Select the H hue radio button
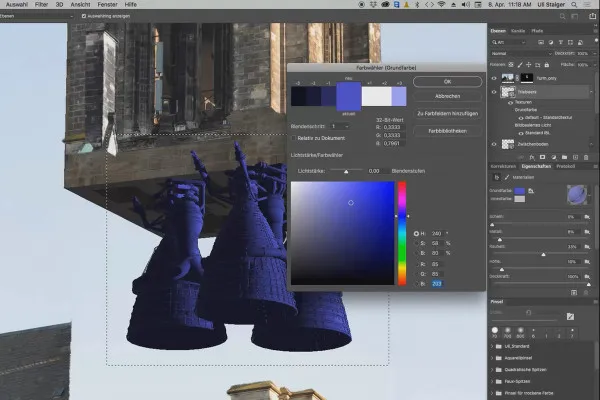The height and width of the screenshot is (400, 600). coord(416,233)
